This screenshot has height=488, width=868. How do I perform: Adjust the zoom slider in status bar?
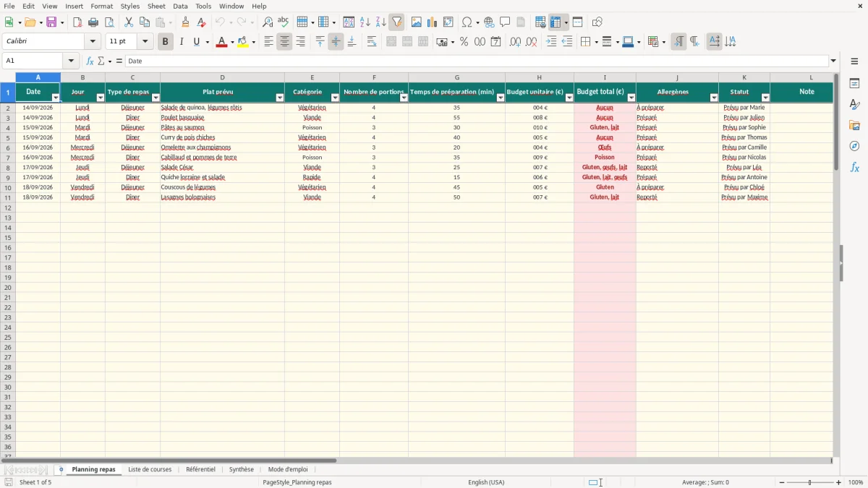[809, 482]
